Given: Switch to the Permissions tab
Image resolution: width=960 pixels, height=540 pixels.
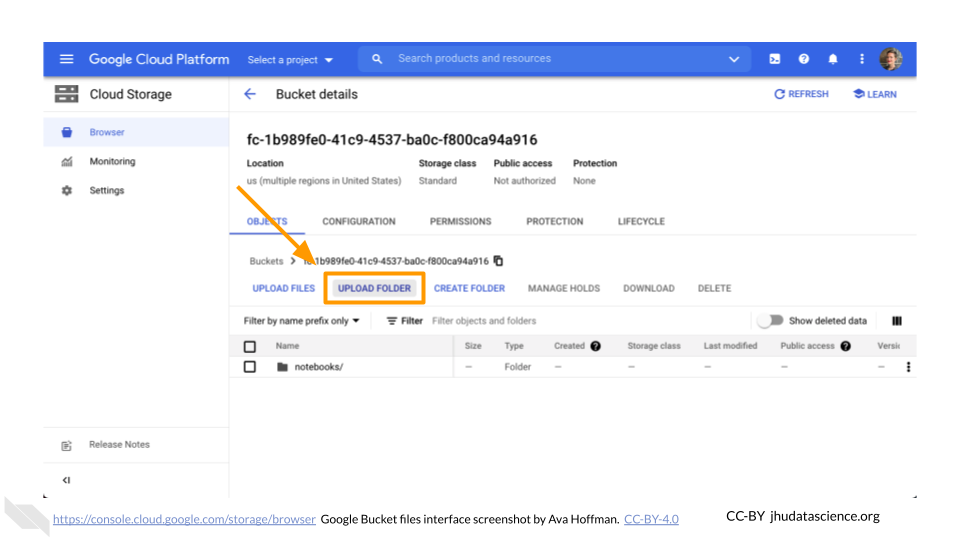Looking at the screenshot, I should pyautogui.click(x=460, y=221).
